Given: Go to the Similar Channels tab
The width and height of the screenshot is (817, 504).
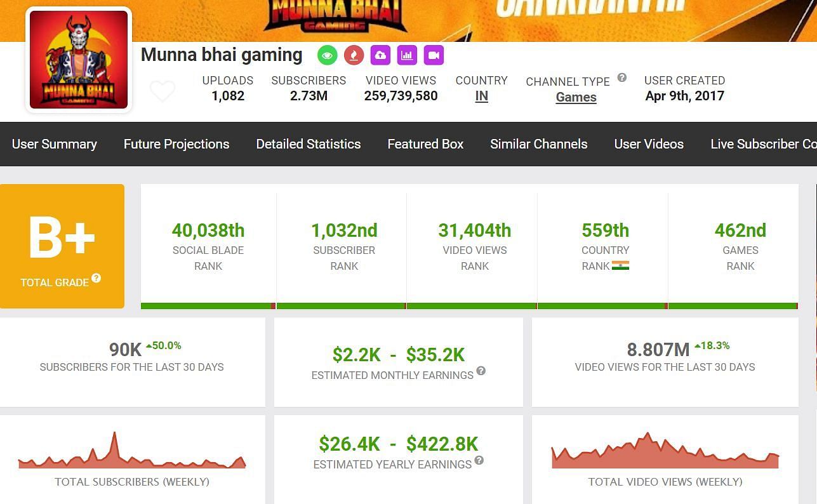Looking at the screenshot, I should (x=539, y=144).
